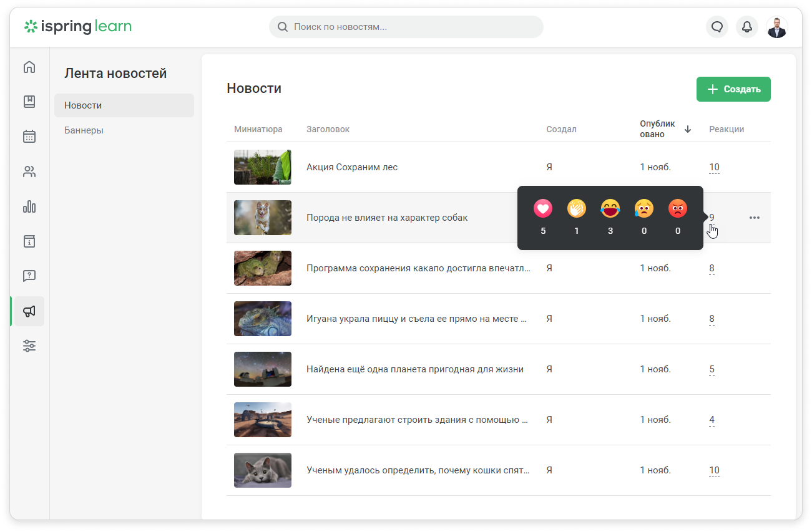Open news Найдена ещё одна планета

coord(415,369)
